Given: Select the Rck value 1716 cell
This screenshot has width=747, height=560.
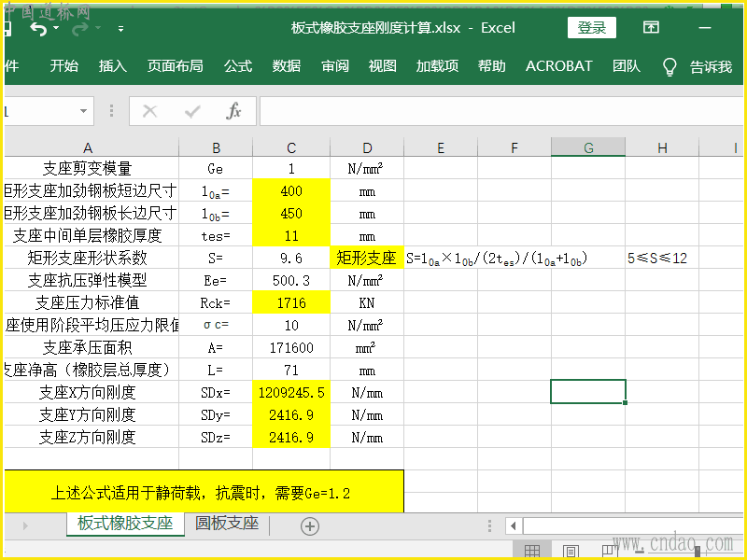Looking at the screenshot, I should (x=291, y=302).
